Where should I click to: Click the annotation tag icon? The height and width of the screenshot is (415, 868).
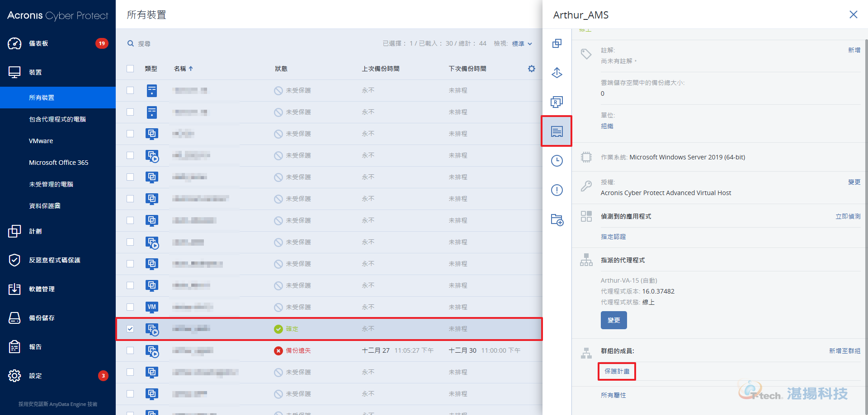pos(586,54)
